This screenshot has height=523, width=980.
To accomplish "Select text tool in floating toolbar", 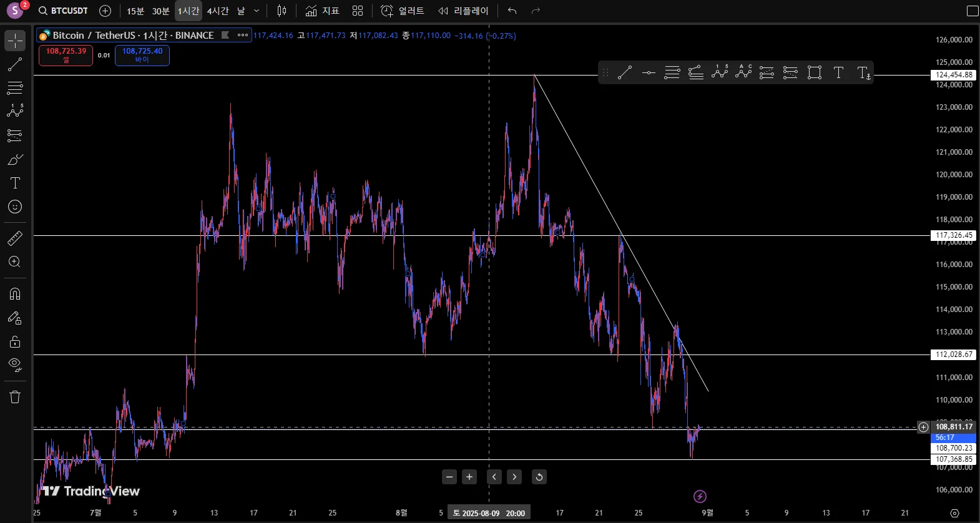I will click(x=838, y=73).
